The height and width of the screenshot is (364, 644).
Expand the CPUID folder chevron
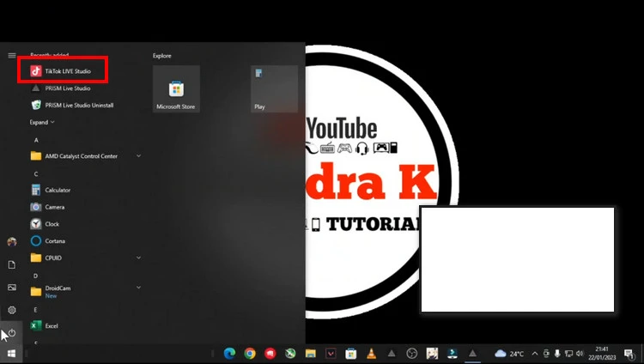[x=138, y=258]
